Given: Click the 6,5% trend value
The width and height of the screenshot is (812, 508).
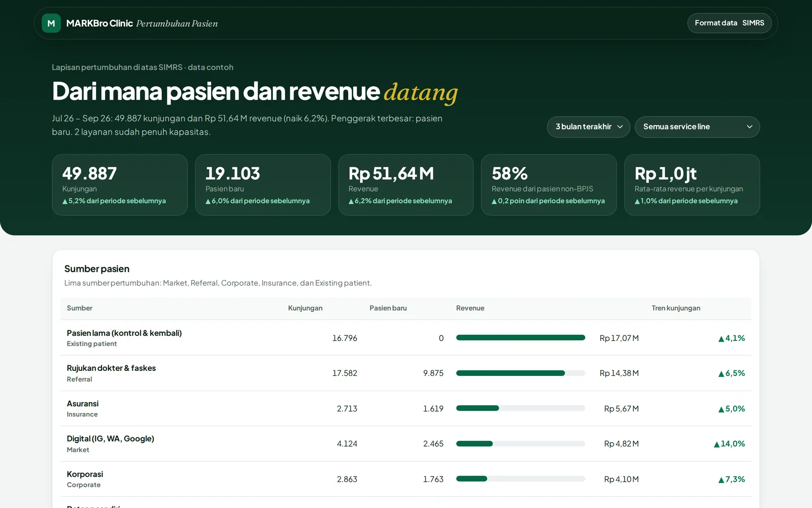Looking at the screenshot, I should click(x=731, y=373).
